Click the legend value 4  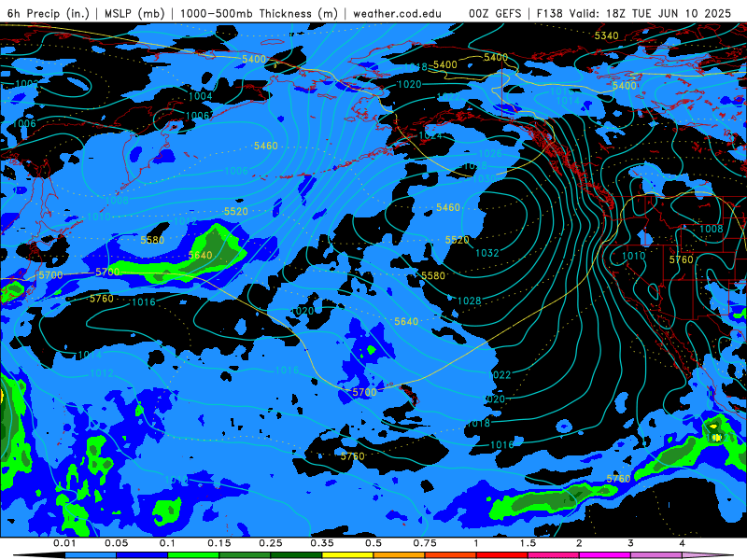(683, 543)
